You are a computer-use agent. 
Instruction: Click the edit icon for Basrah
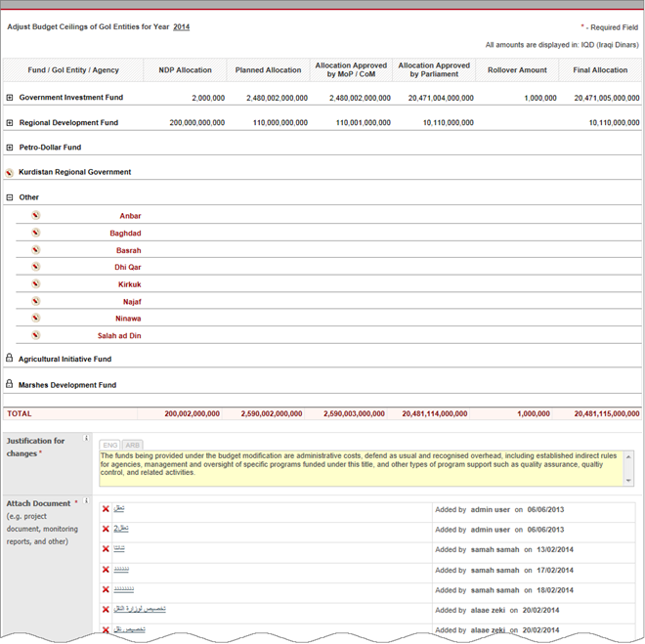click(x=35, y=249)
